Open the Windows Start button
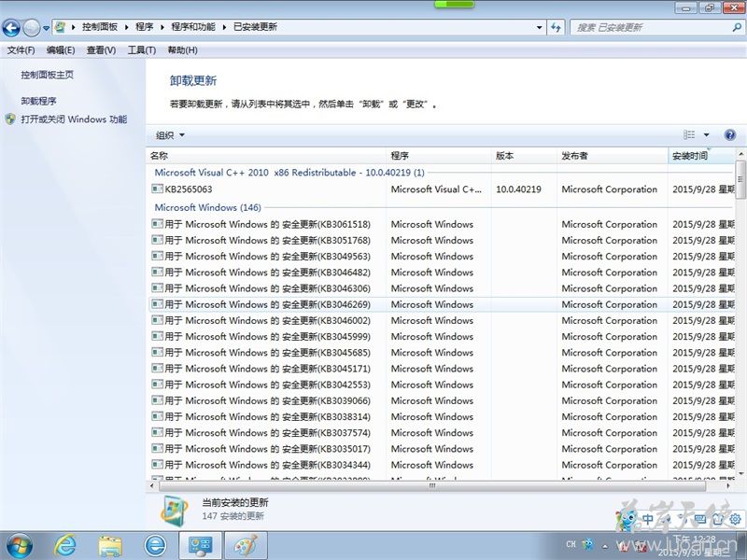This screenshot has width=747, height=560. click(x=19, y=546)
